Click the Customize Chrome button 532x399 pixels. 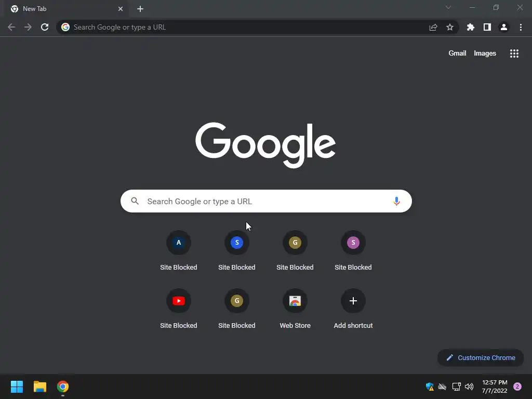point(481,357)
